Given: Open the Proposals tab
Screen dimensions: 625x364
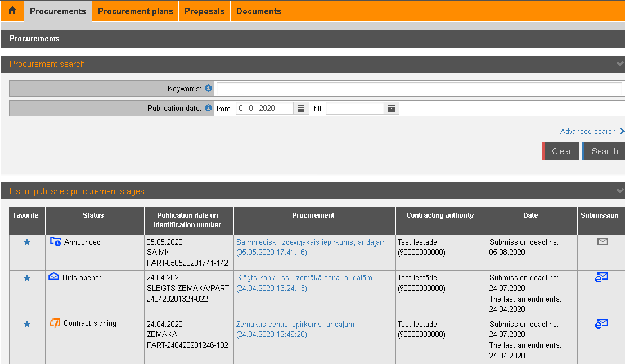Looking at the screenshot, I should (x=204, y=11).
